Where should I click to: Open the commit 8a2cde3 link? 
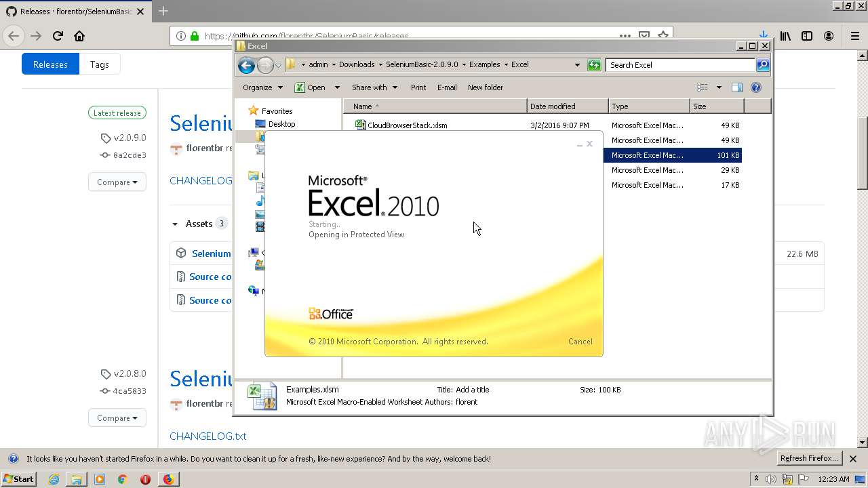coord(130,155)
